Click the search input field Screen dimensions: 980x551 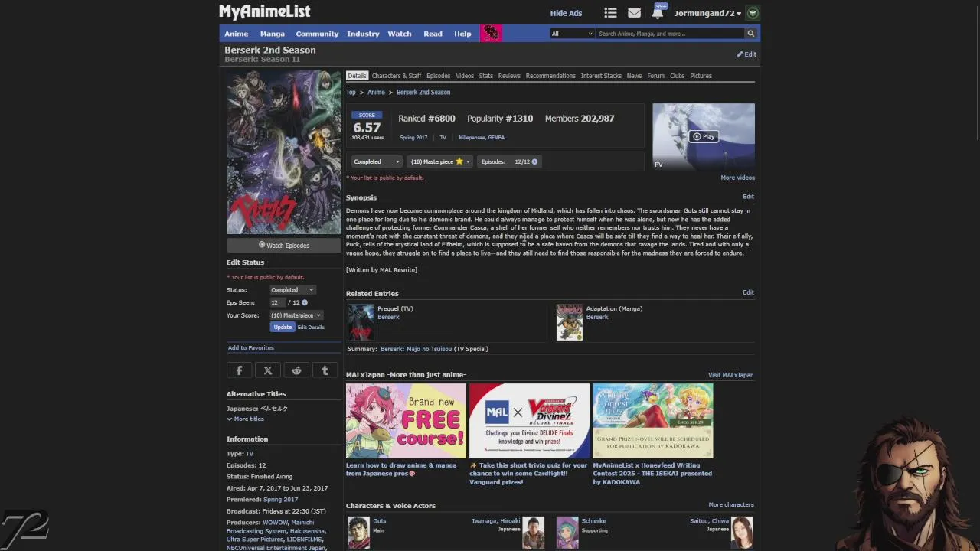pos(670,34)
